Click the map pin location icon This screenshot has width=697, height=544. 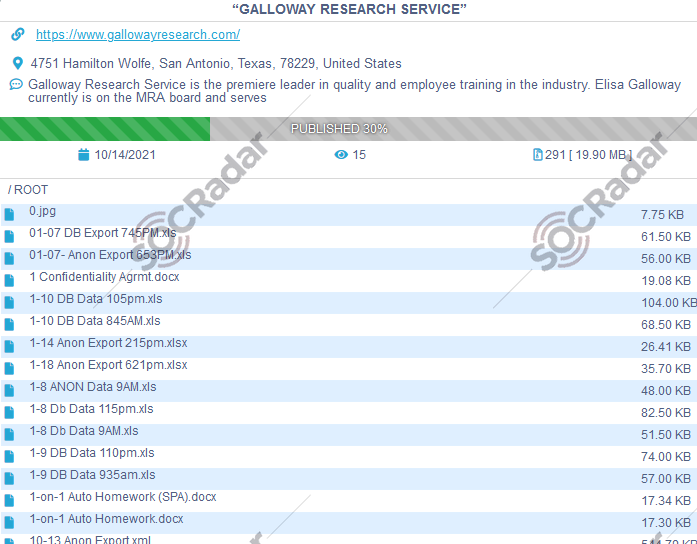tap(18, 64)
